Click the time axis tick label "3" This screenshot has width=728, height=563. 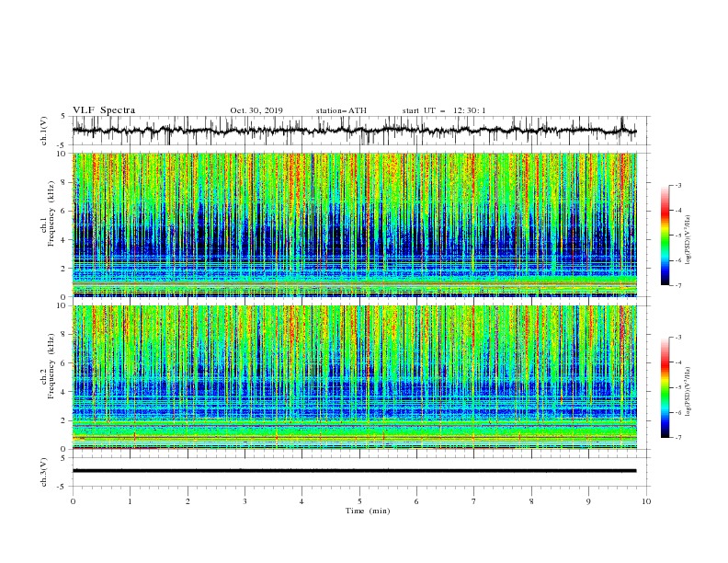(245, 501)
